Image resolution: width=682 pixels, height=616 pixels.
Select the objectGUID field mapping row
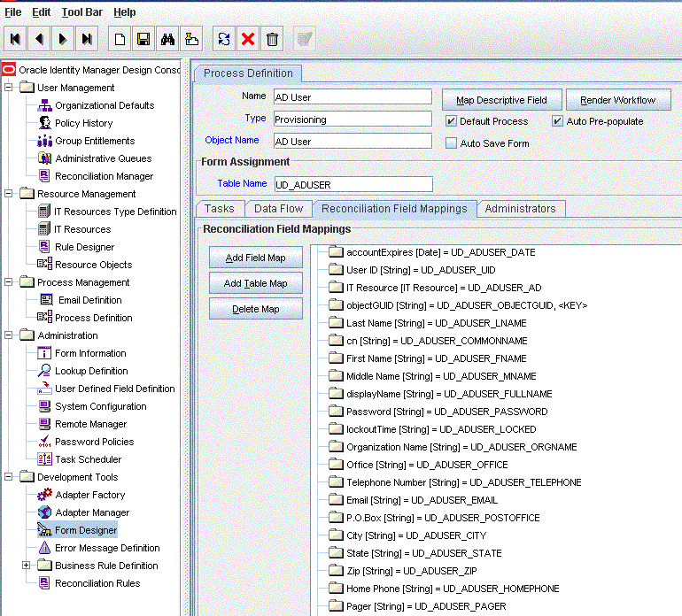click(x=458, y=305)
